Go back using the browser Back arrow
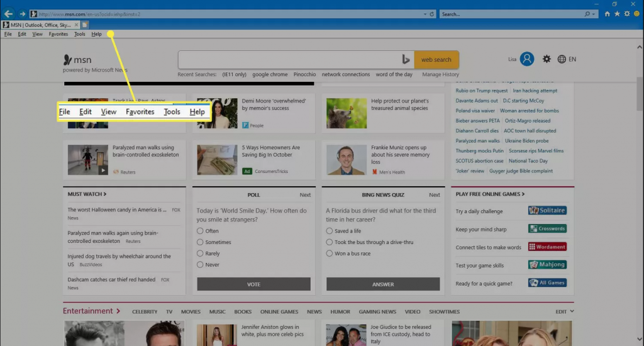Image resolution: width=644 pixels, height=346 pixels. click(x=8, y=14)
